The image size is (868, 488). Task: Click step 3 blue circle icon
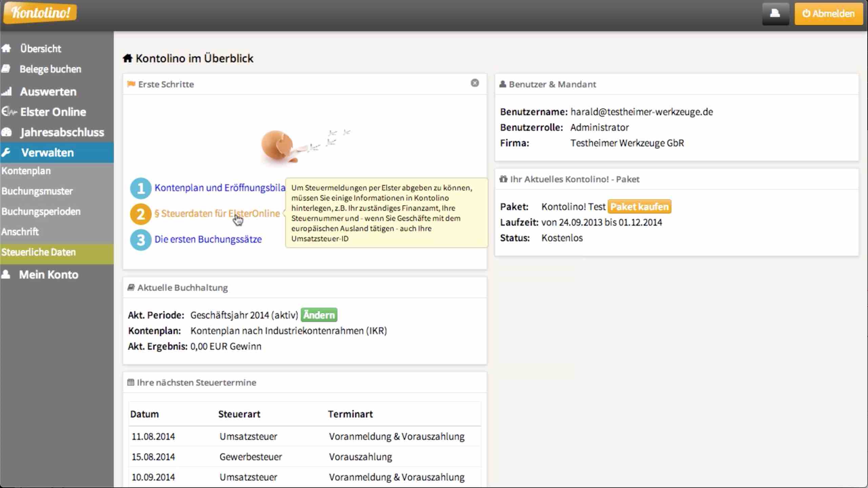point(141,240)
